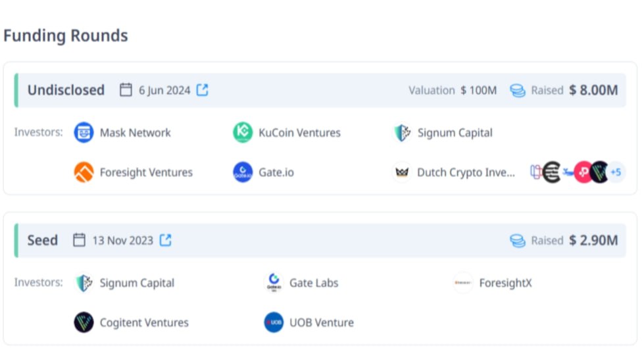Click the pink circular investor avatar
Viewport: 644px width, 348px height.
pyautogui.click(x=583, y=172)
